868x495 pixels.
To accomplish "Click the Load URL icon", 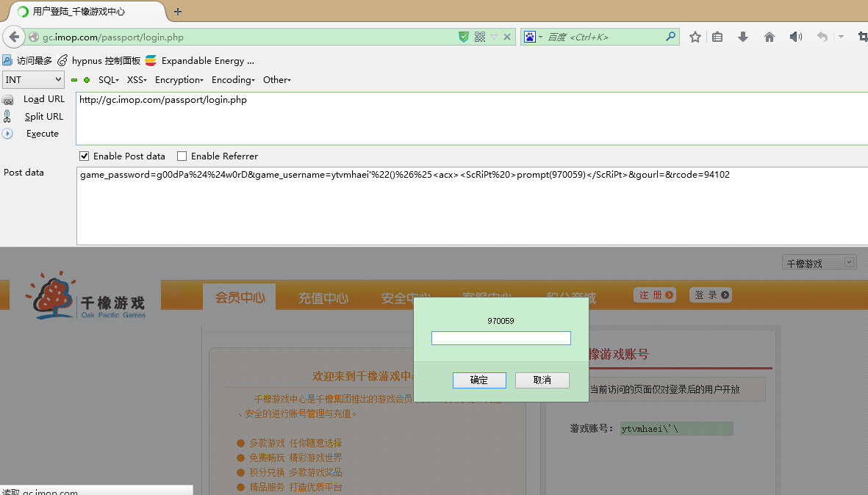I will (8, 100).
